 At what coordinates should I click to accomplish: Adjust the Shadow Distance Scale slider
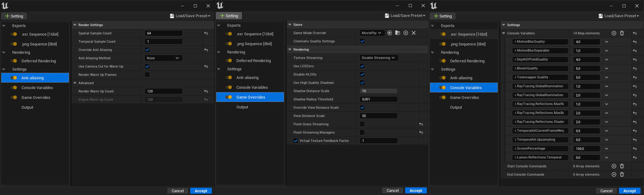coord(378,91)
